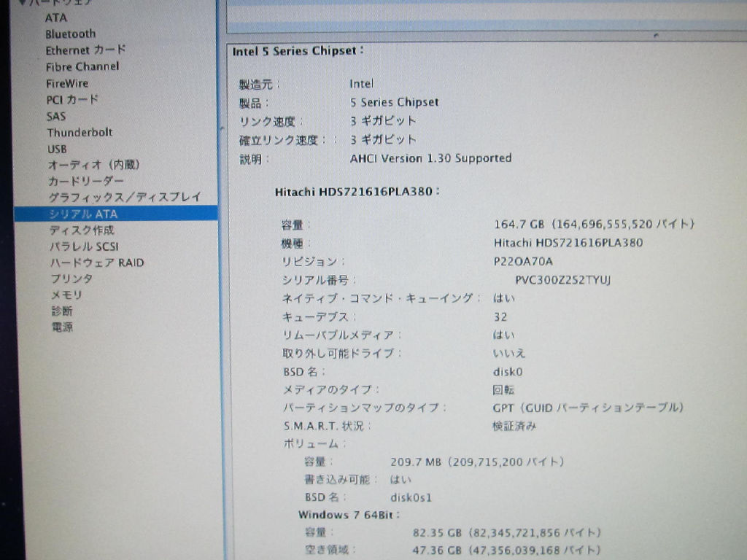Select カードリーダー in the sidebar
The height and width of the screenshot is (560, 747).
(x=85, y=181)
